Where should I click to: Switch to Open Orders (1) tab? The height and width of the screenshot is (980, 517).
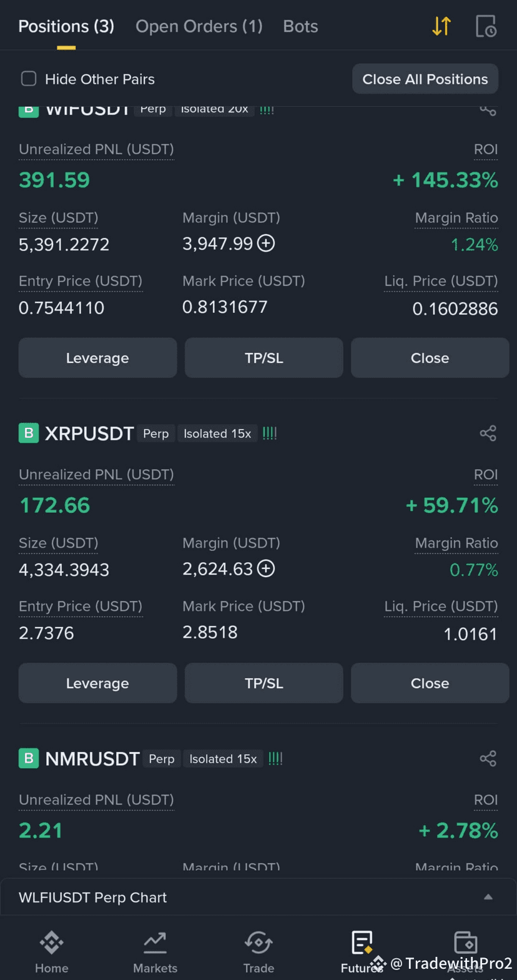point(199,26)
